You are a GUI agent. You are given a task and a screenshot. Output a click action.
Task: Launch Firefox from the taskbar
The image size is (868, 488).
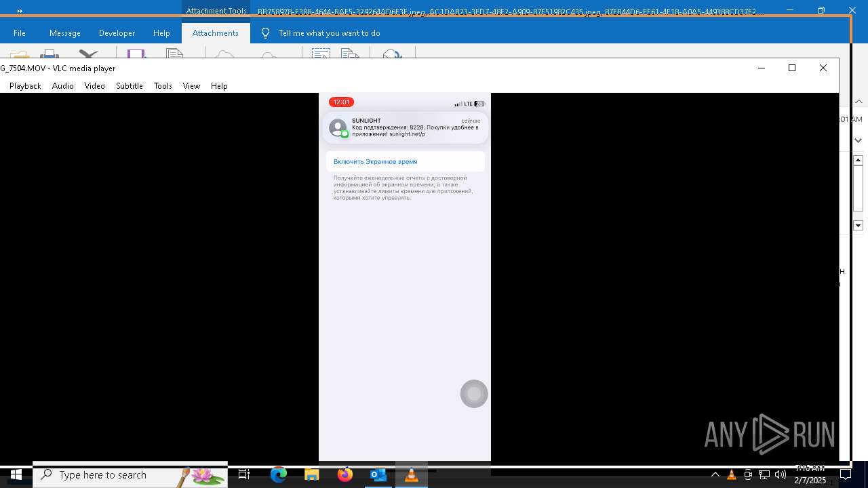pos(345,475)
